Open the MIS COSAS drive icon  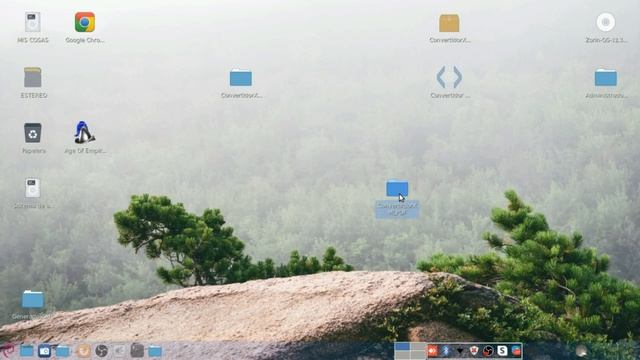[x=33, y=22]
